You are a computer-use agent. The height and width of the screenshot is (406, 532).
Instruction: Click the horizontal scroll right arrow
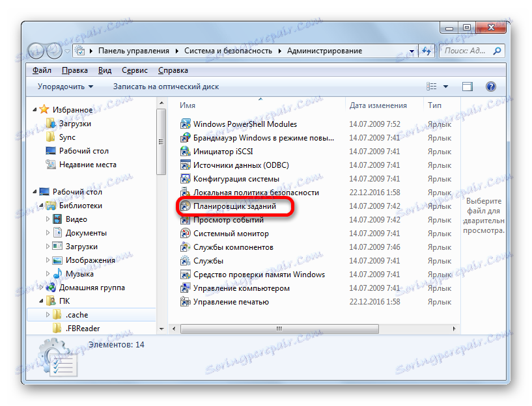tap(455, 329)
